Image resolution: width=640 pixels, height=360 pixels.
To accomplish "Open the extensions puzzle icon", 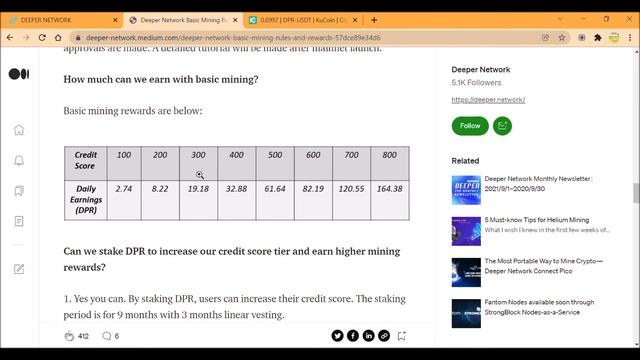I will coord(598,38).
